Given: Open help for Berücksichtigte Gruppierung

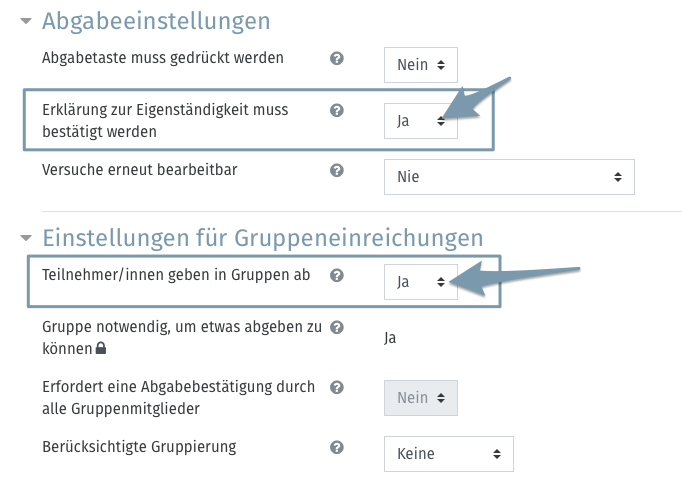Looking at the screenshot, I should pos(337,447).
